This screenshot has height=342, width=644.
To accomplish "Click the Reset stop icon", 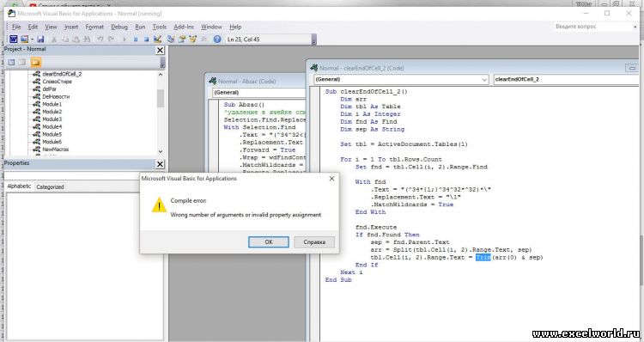I will point(146,39).
